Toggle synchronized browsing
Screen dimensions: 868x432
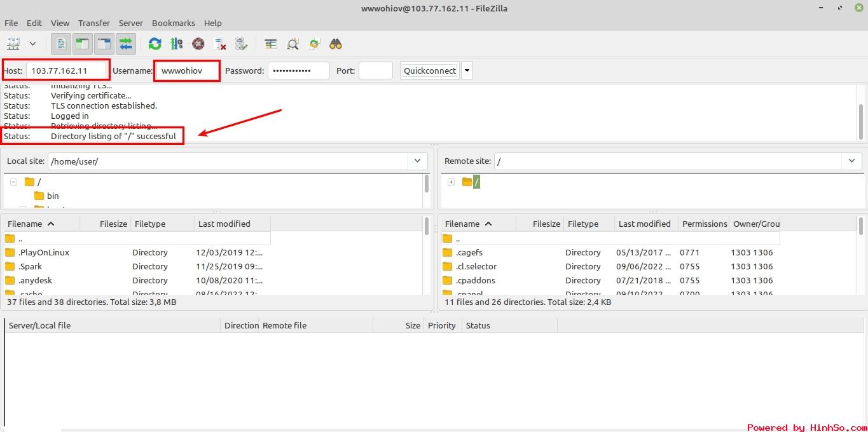click(314, 44)
